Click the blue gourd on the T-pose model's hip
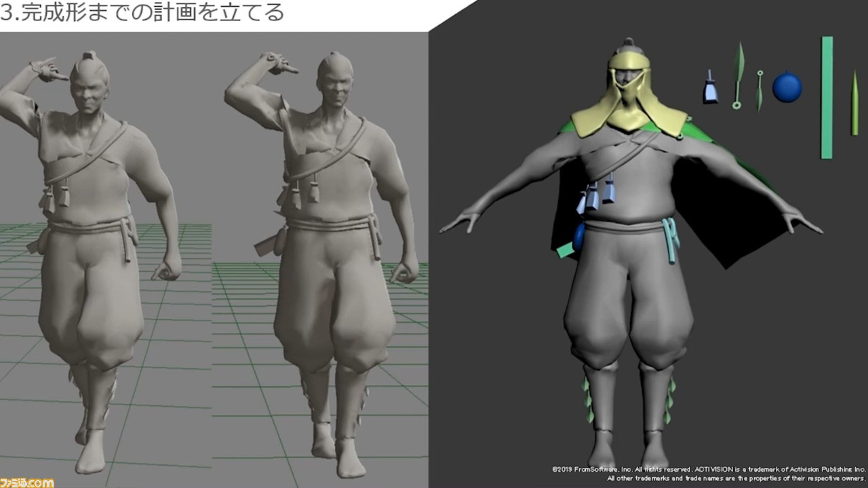The image size is (868, 488). click(578, 237)
